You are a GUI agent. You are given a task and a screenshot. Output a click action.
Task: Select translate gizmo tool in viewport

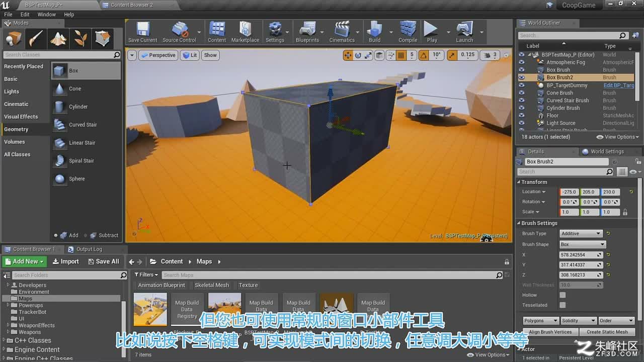click(x=348, y=55)
